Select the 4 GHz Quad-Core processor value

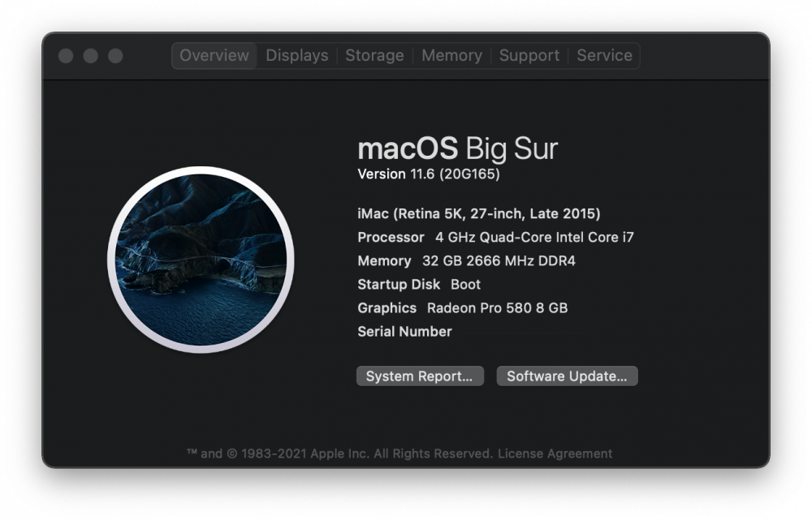(x=534, y=238)
